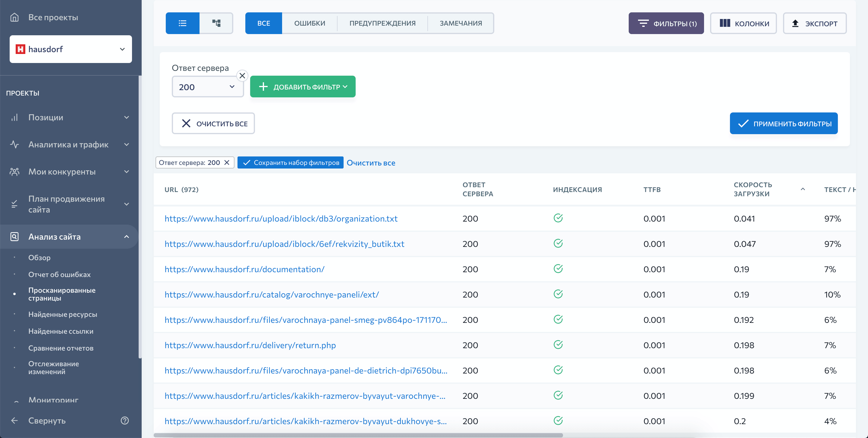Viewport: 868px width, 438px height.
Task: Open the Добавить фильтр dropdown
Action: click(303, 87)
